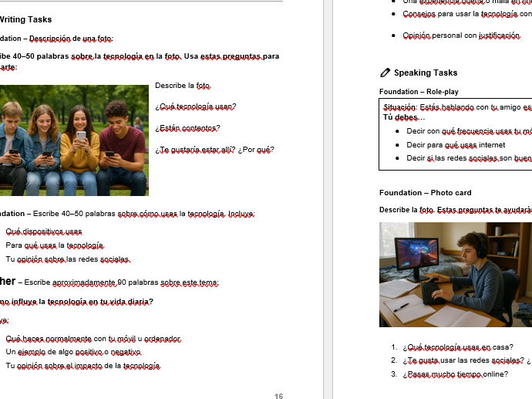Click the bullet 'Un ejemplo de algo positivo o negativo'
Viewport: 532px width, 399px height.
coord(73,352)
